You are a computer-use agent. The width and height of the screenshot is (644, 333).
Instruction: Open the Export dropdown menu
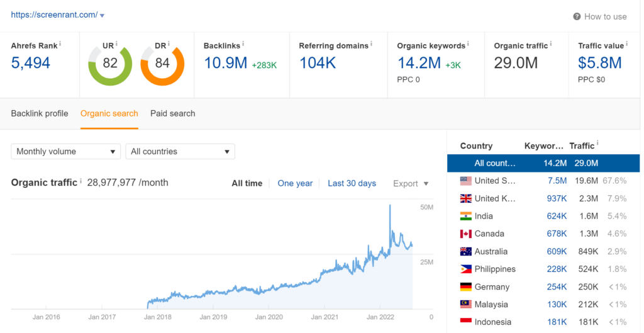click(x=411, y=183)
